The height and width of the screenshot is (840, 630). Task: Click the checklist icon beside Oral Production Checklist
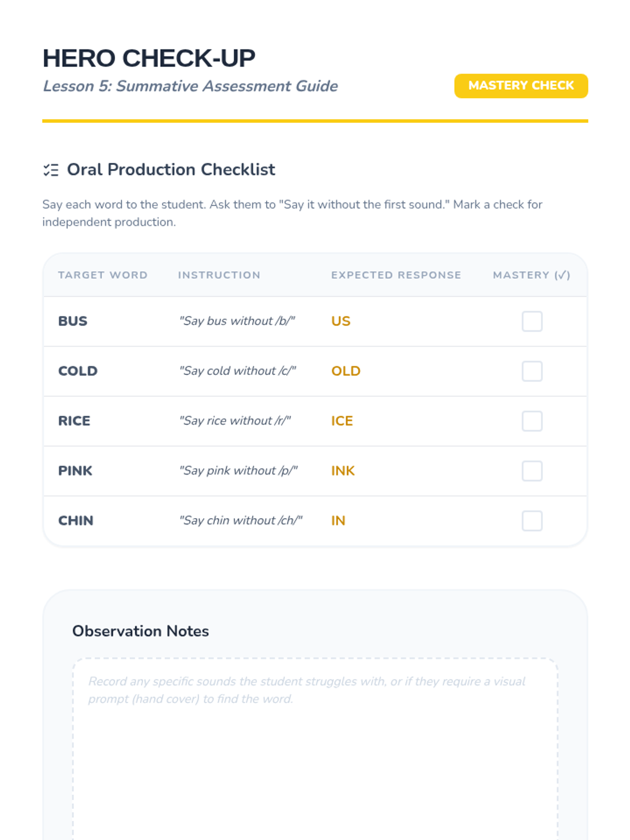coord(51,170)
